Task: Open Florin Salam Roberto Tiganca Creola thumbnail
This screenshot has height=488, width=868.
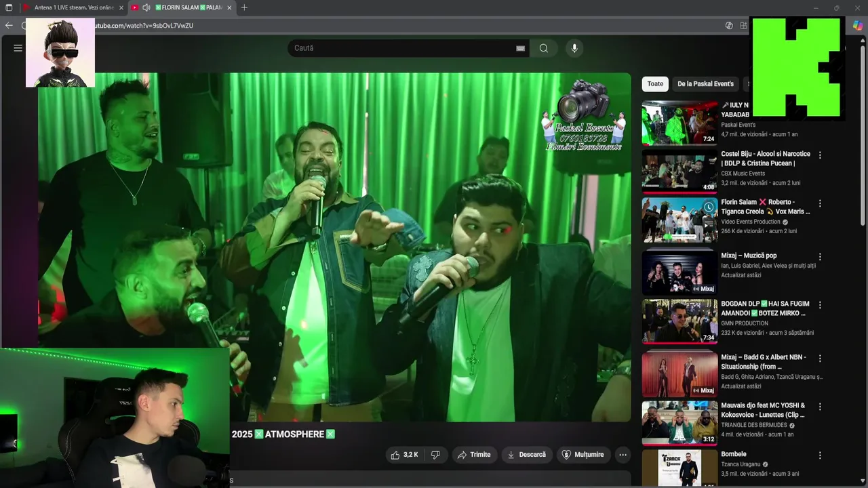Action: [679, 220]
